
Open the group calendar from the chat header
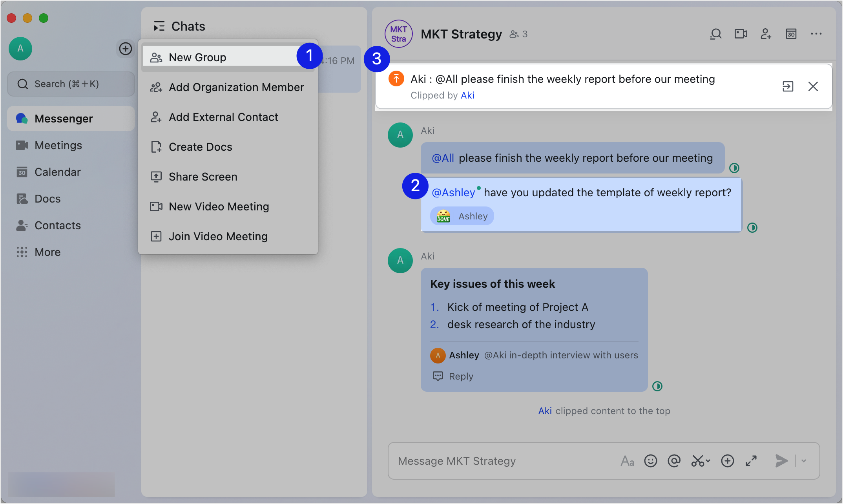[x=791, y=34]
